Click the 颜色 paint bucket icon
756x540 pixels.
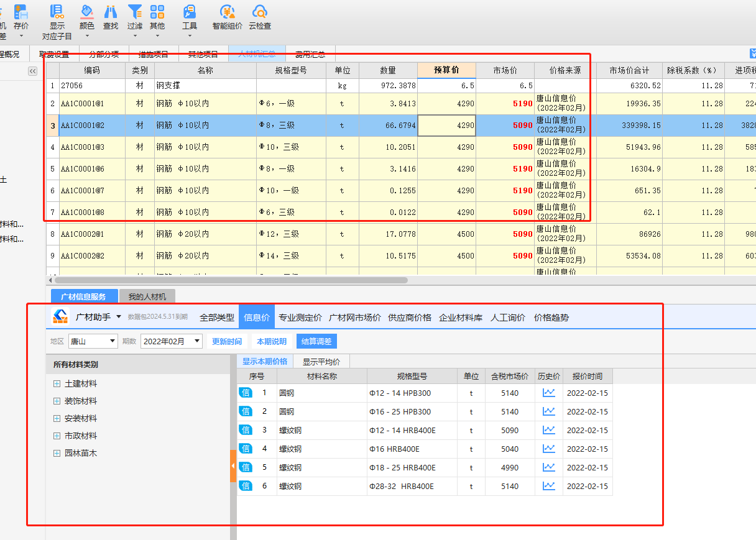pos(87,11)
